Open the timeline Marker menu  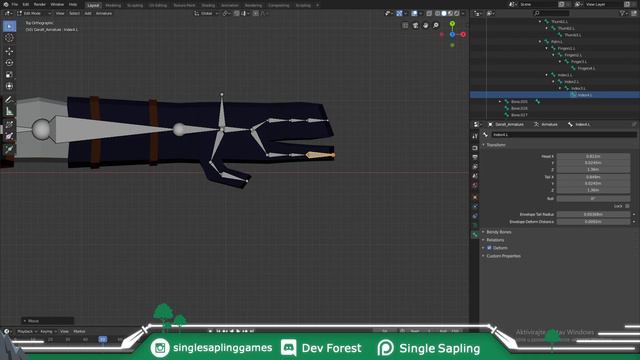pos(79,331)
